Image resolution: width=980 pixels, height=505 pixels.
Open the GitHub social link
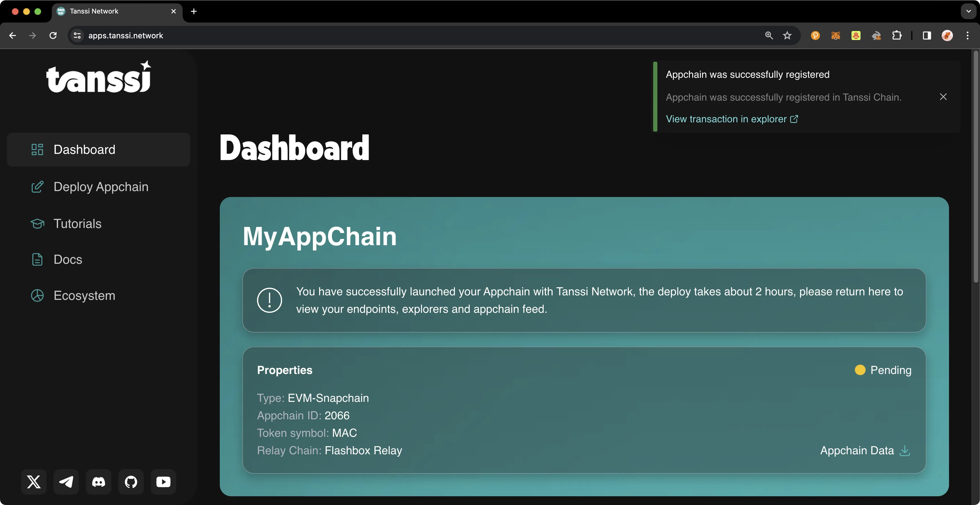pos(131,482)
